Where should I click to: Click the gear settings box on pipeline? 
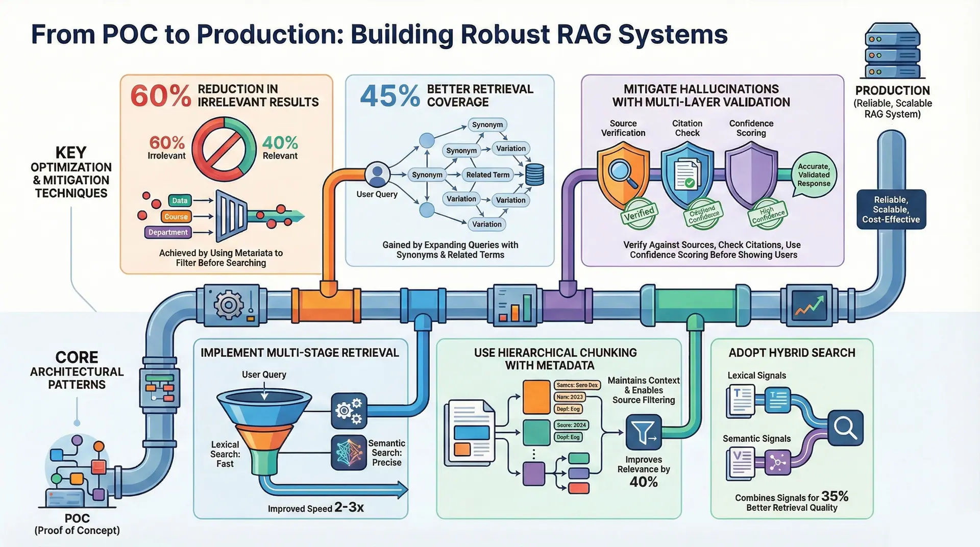[232, 306]
